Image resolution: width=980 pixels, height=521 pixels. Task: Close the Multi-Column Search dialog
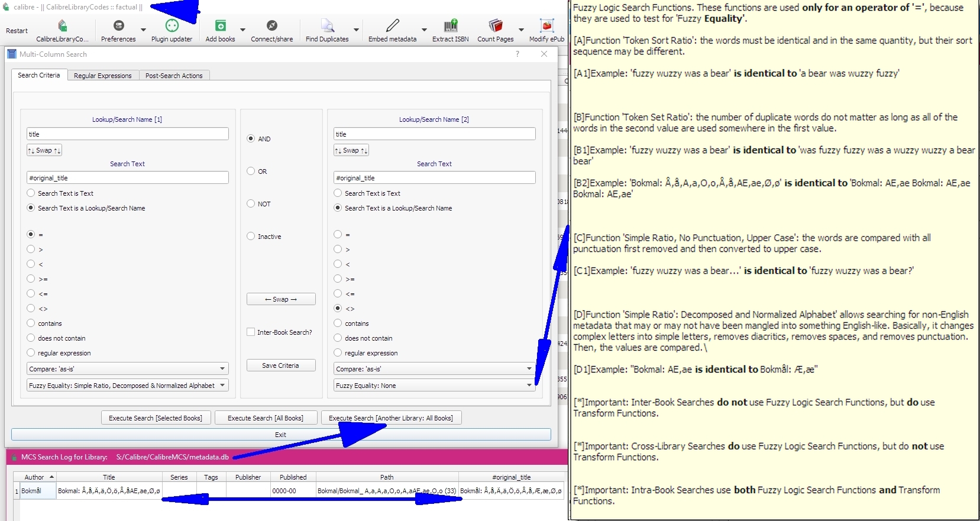pos(544,54)
